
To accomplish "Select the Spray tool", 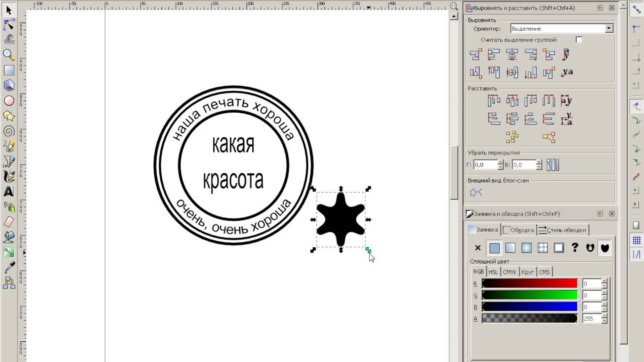I will (9, 207).
